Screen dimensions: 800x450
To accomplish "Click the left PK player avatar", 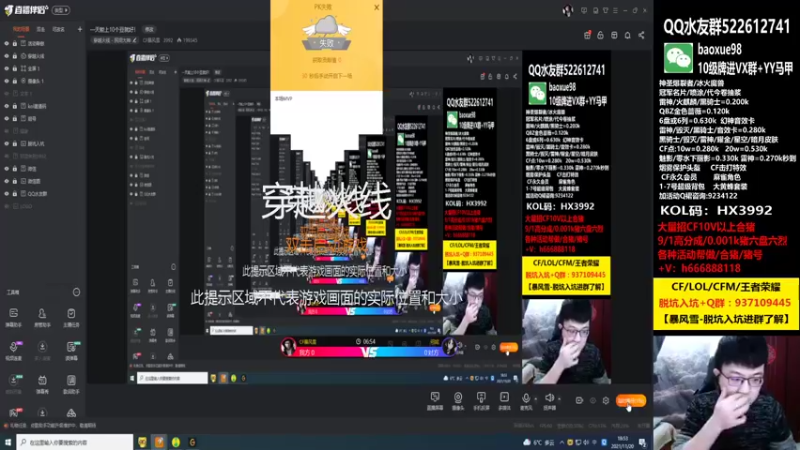I will [x=289, y=346].
